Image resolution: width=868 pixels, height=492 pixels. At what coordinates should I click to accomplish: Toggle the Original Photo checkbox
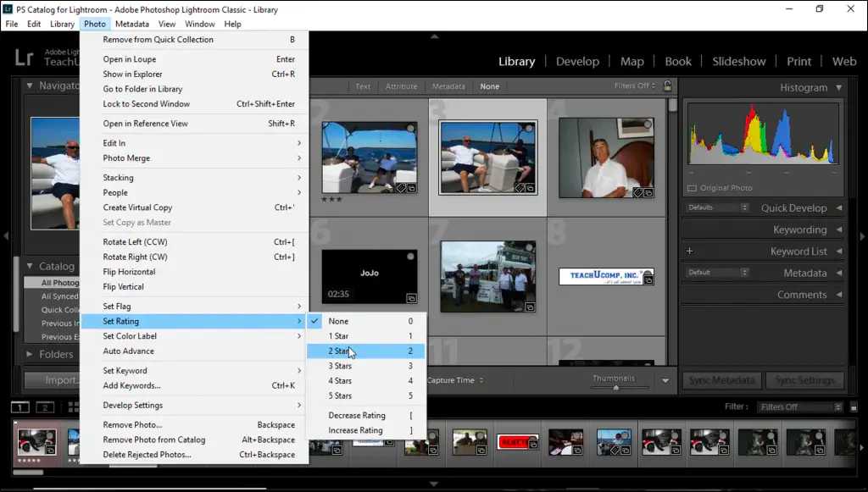[692, 188]
